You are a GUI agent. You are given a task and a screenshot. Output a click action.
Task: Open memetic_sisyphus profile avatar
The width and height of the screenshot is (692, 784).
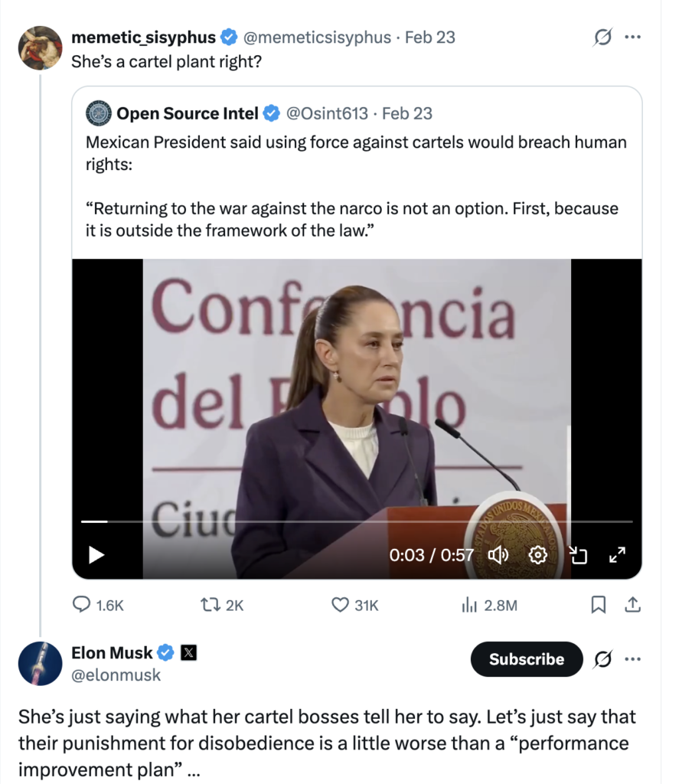coord(40,47)
